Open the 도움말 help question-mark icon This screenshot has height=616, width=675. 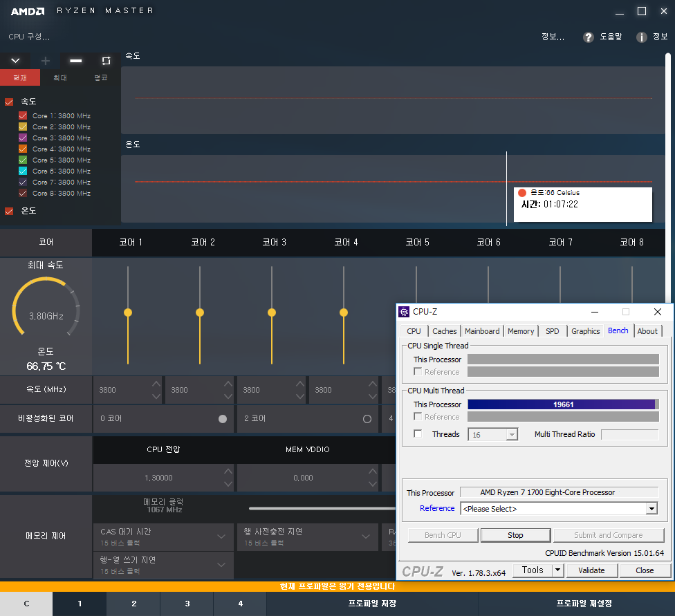coord(588,37)
